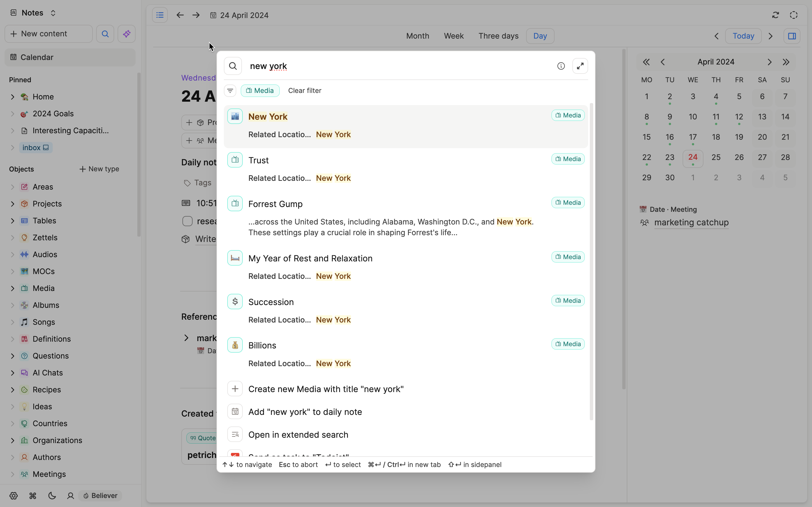
Task: Navigate back using the left arrow icon
Action: click(180, 15)
